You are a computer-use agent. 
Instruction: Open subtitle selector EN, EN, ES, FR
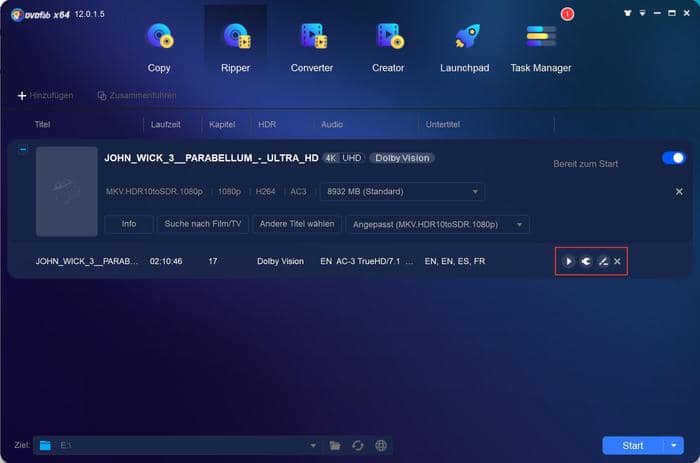pos(454,261)
